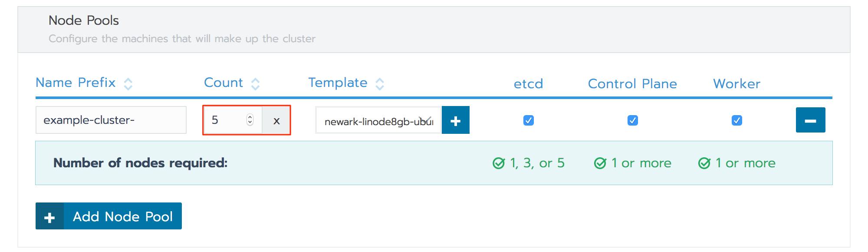Uncheck the etcd checkbox

point(528,121)
